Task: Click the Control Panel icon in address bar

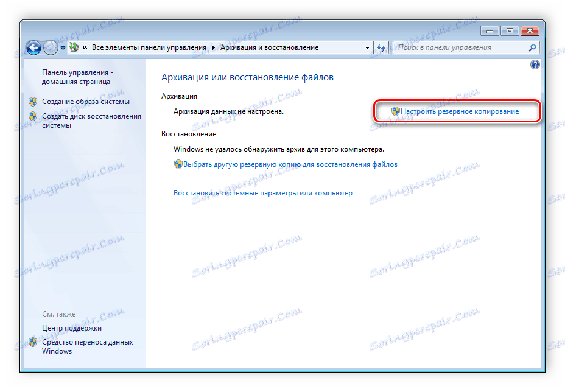Action: coord(74,47)
